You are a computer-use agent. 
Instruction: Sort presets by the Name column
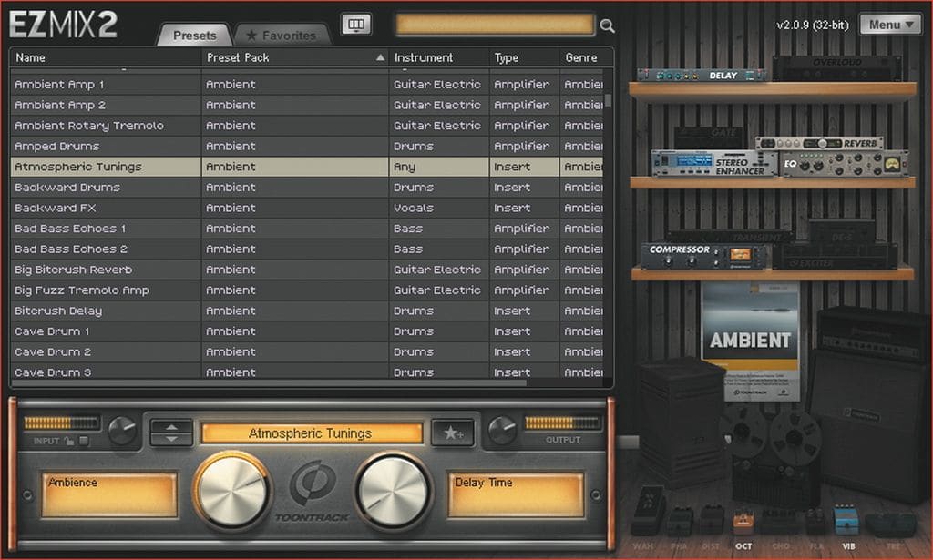coord(106,57)
